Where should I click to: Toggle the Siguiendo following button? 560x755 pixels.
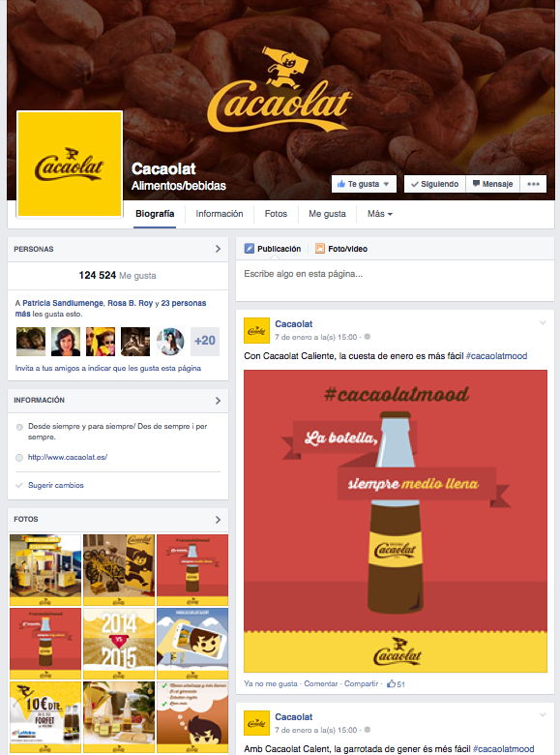click(x=435, y=184)
